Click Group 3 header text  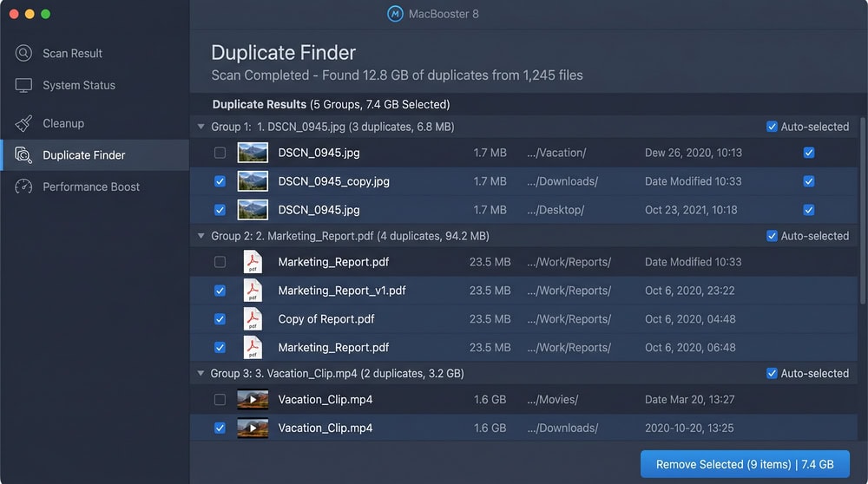[x=337, y=373]
